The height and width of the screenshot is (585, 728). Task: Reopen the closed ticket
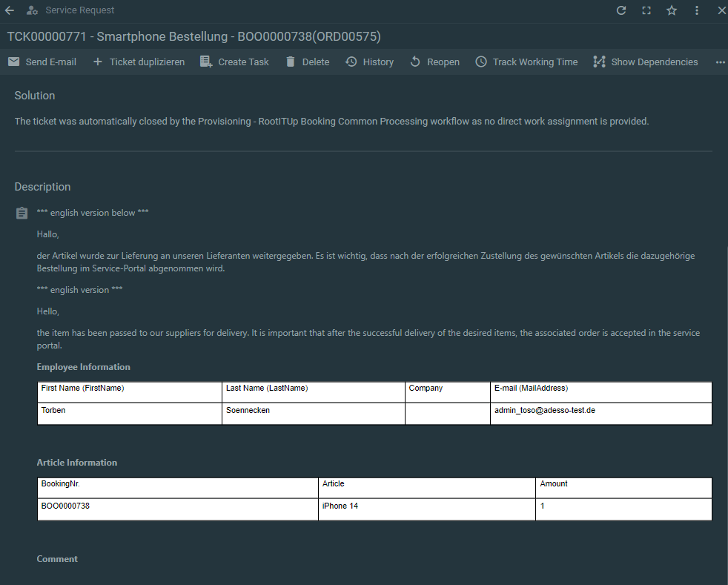pyautogui.click(x=443, y=62)
